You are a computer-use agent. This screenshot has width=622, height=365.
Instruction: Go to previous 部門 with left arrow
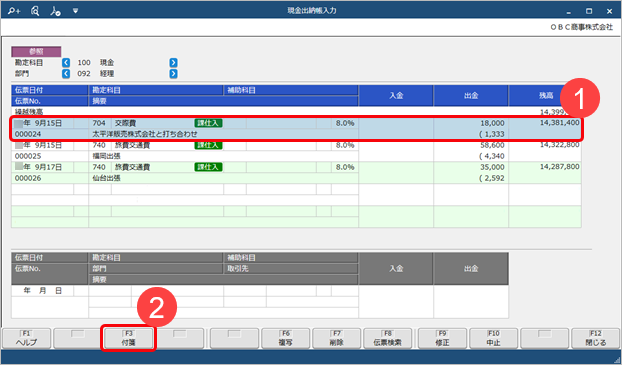point(66,74)
